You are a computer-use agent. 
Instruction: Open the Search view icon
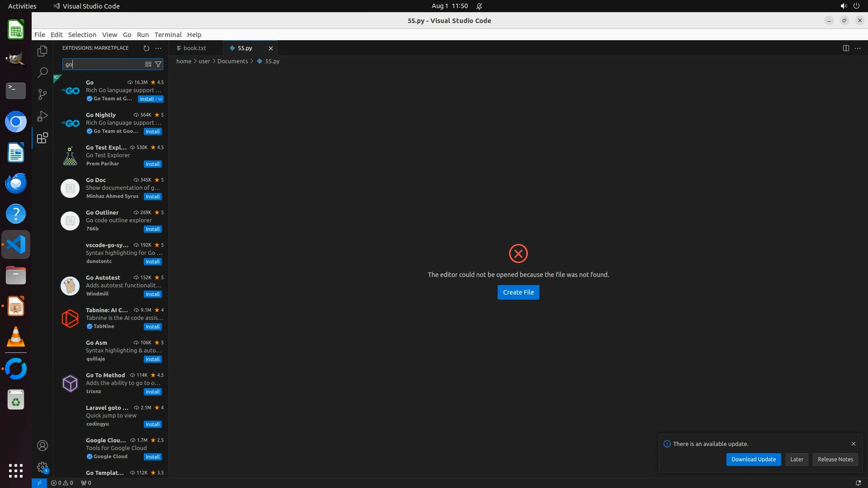pyautogui.click(x=42, y=72)
